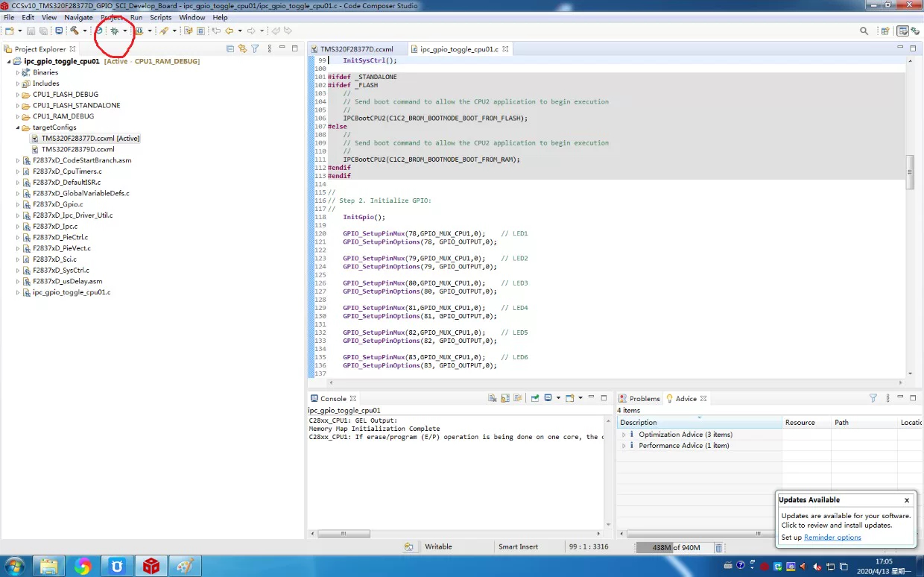Click the Back navigation arrow icon
Image resolution: width=924 pixels, height=577 pixels.
(229, 31)
